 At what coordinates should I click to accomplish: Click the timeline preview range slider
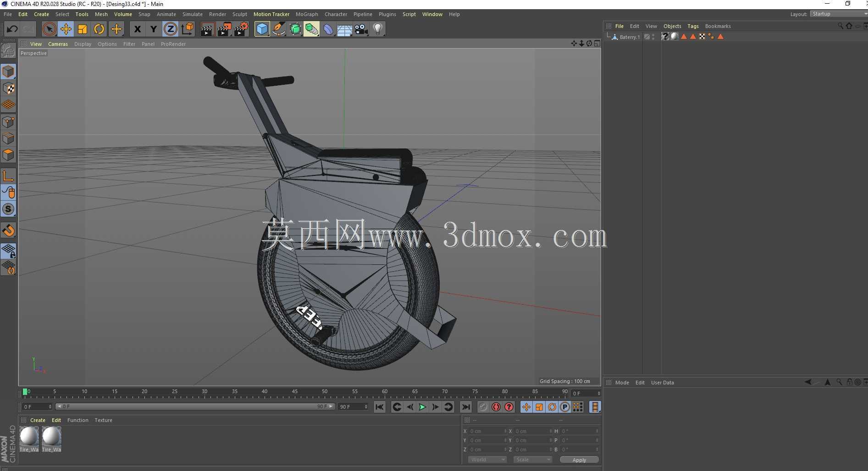pos(195,406)
